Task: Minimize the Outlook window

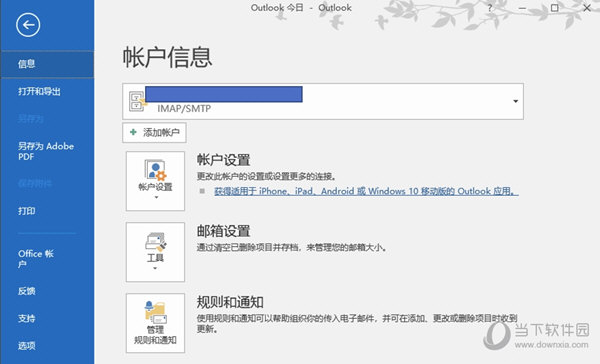Action: (522, 8)
